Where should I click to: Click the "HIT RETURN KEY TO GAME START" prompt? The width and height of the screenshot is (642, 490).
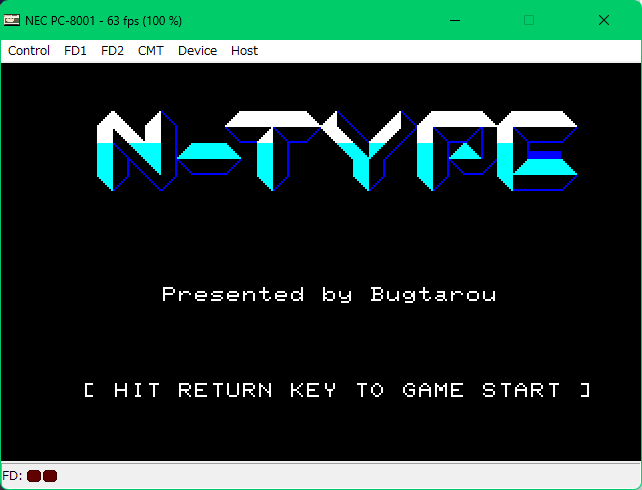click(337, 390)
